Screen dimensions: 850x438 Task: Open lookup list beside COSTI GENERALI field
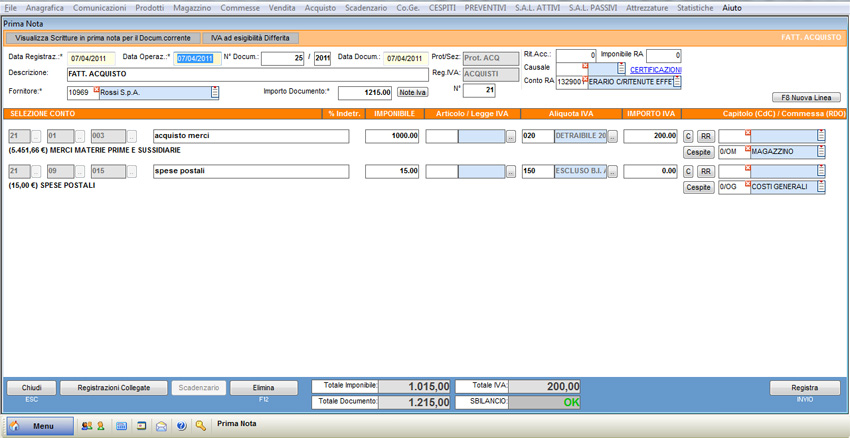(x=821, y=187)
